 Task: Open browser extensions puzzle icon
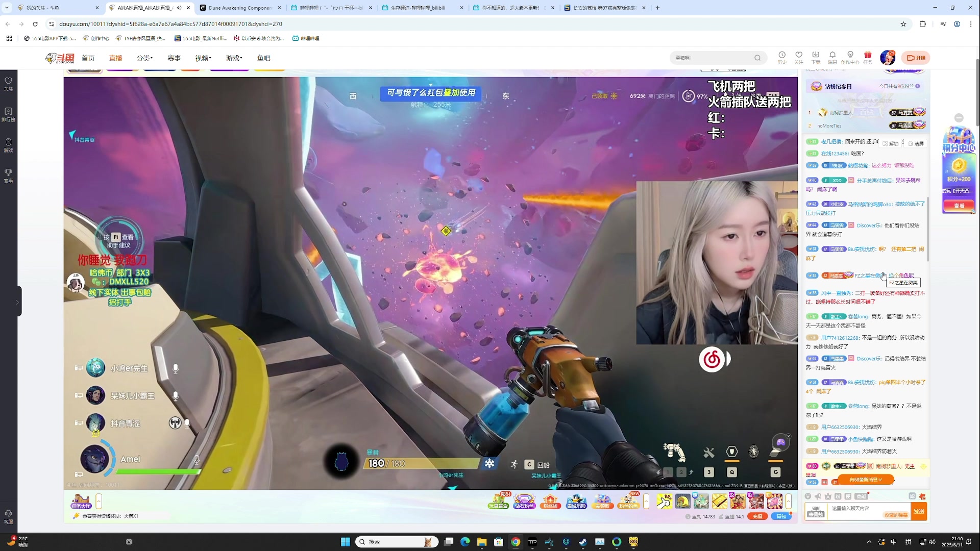coord(923,24)
